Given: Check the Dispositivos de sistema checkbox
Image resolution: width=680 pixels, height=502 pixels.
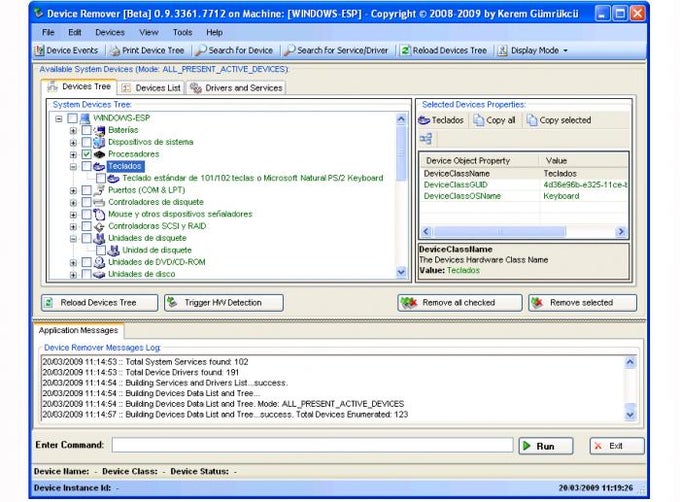Looking at the screenshot, I should click(86, 142).
